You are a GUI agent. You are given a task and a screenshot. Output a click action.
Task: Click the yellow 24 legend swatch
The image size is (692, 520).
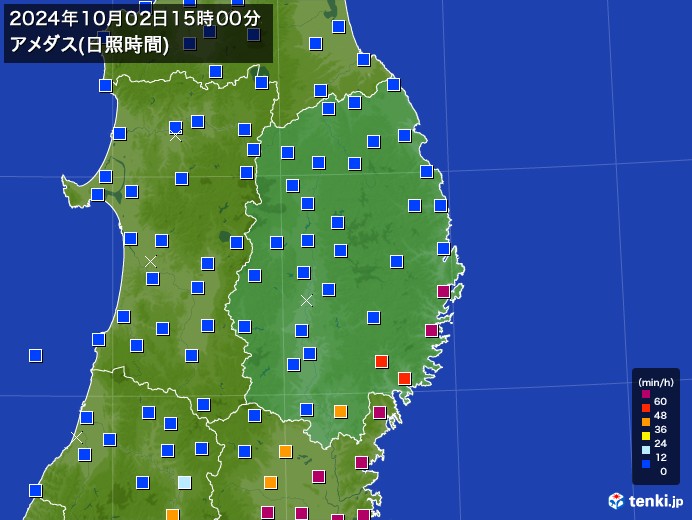point(646,436)
